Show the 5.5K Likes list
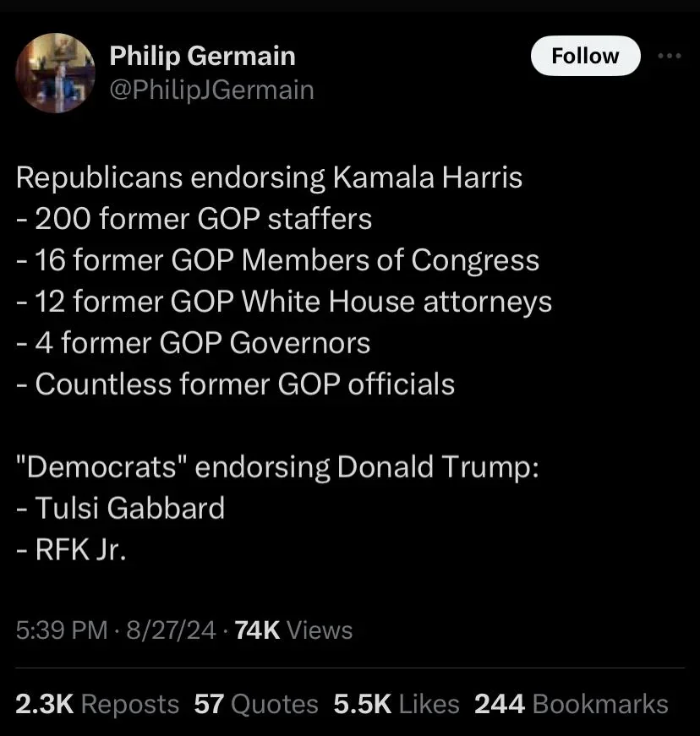The height and width of the screenshot is (736, 700). click(x=396, y=704)
